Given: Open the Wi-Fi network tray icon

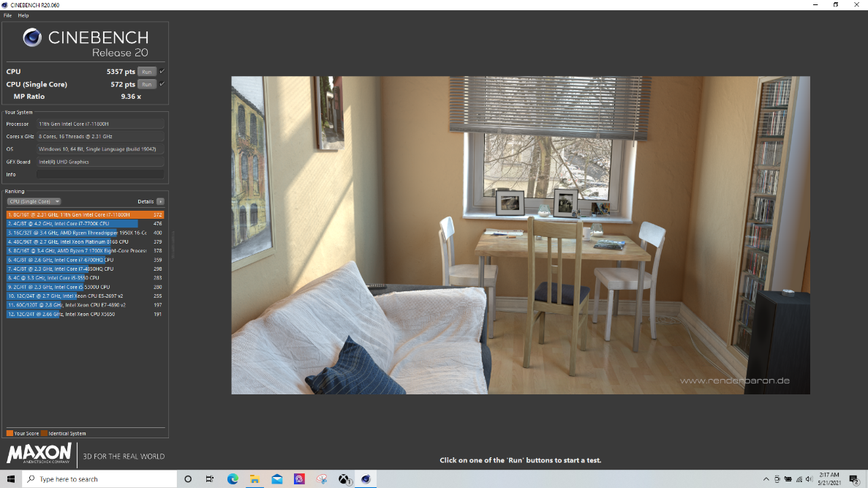Looking at the screenshot, I should click(799, 479).
